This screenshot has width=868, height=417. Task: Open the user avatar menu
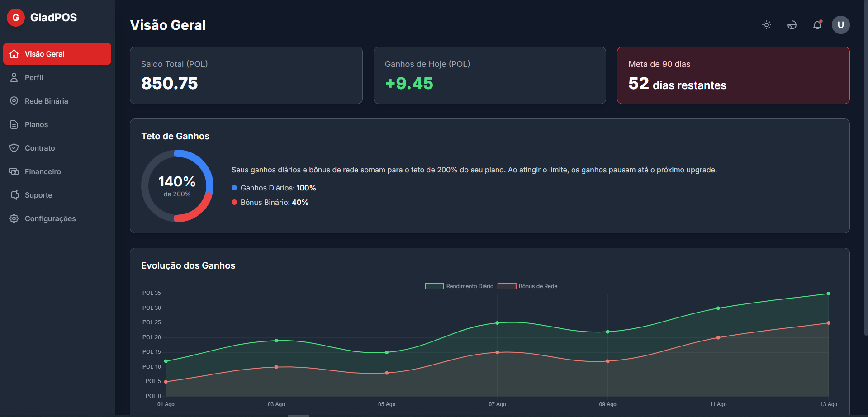840,25
